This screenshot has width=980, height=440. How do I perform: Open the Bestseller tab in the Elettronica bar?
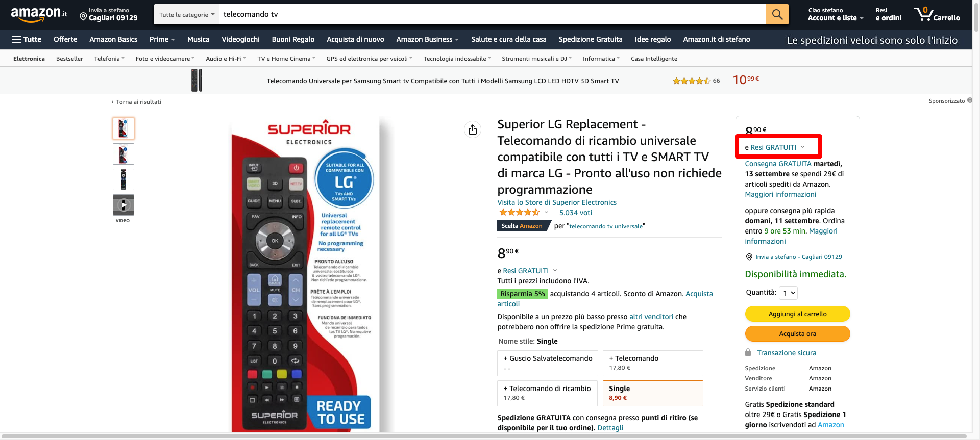point(69,59)
